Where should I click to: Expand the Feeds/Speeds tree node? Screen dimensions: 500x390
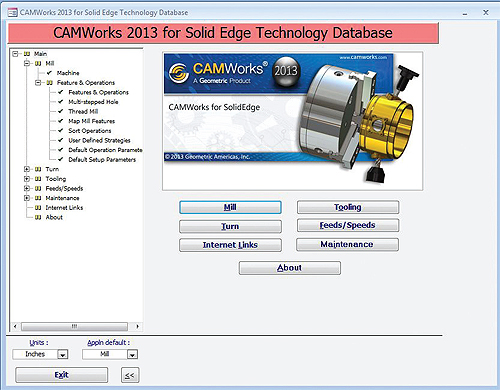27,189
